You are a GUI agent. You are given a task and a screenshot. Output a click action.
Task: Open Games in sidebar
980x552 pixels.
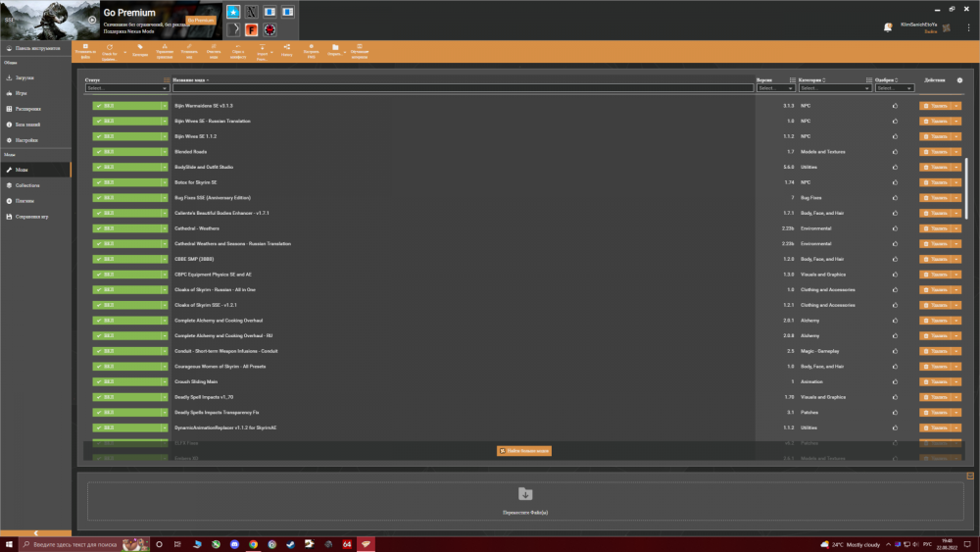click(x=35, y=93)
